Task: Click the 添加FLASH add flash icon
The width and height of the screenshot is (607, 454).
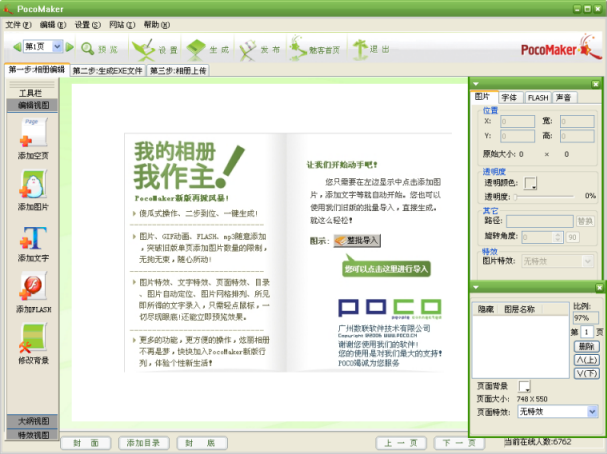Action: click(33, 286)
